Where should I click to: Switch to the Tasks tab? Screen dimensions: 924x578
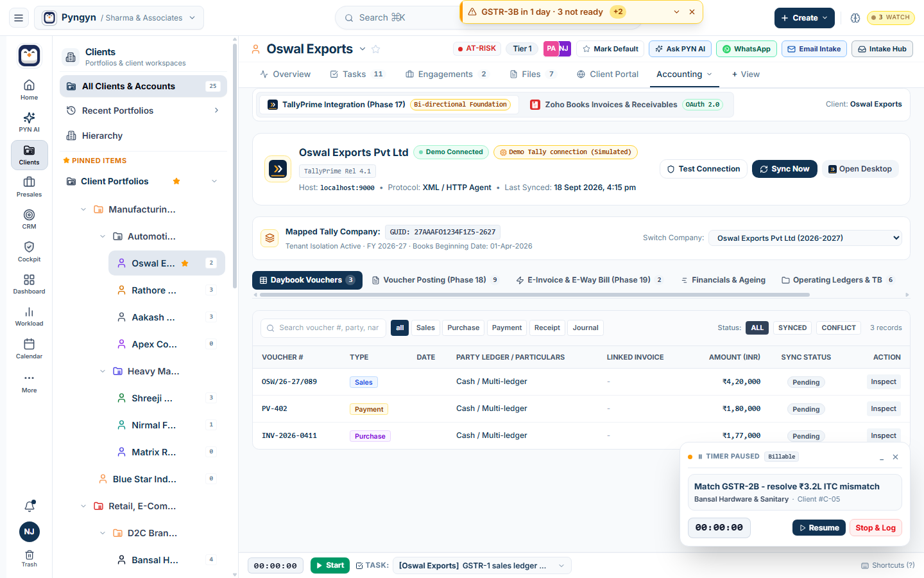click(x=356, y=74)
